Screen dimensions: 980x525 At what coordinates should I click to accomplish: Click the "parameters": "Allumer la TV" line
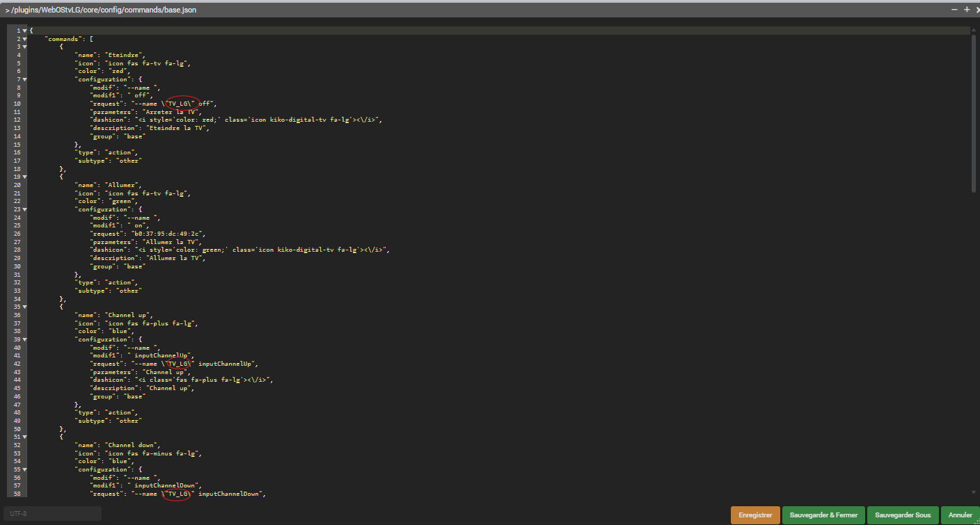(145, 242)
